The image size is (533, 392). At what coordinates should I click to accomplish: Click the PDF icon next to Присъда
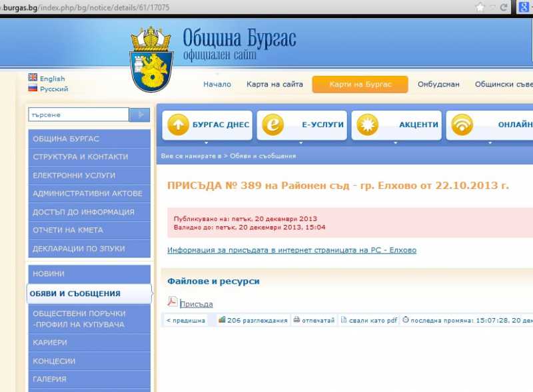tap(172, 302)
